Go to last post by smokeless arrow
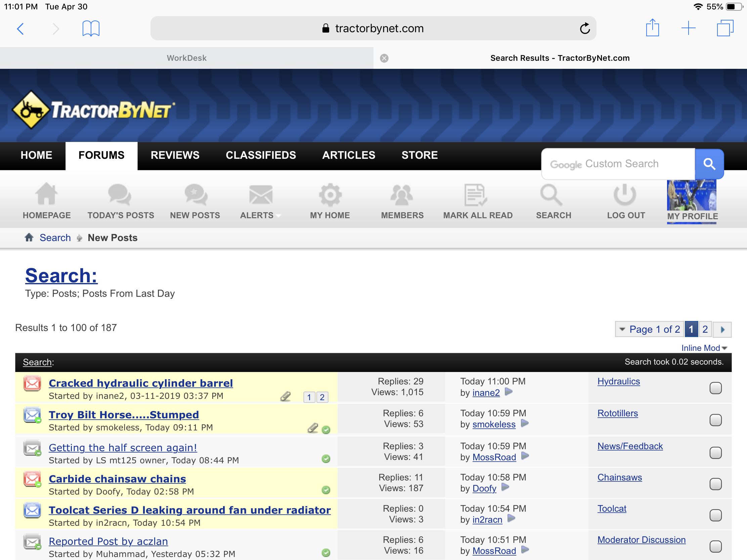Image resolution: width=747 pixels, height=560 pixels. click(x=524, y=423)
